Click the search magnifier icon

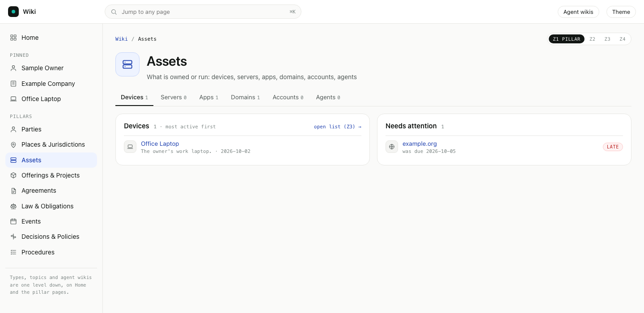point(114,12)
